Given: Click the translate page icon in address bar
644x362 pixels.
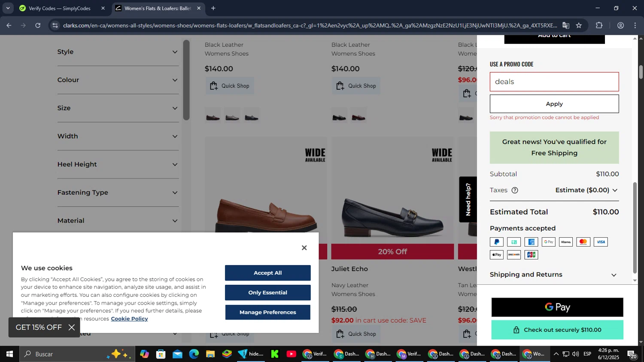Looking at the screenshot, I should [x=566, y=25].
